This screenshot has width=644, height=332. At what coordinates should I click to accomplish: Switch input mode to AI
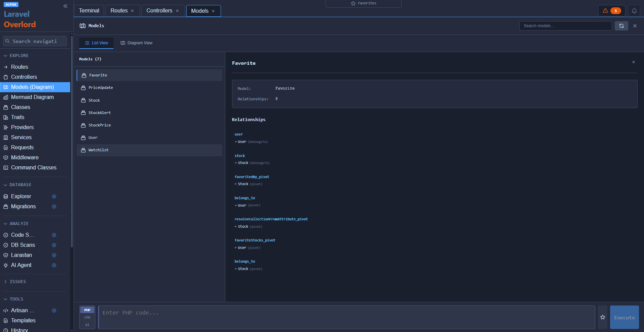(87, 325)
